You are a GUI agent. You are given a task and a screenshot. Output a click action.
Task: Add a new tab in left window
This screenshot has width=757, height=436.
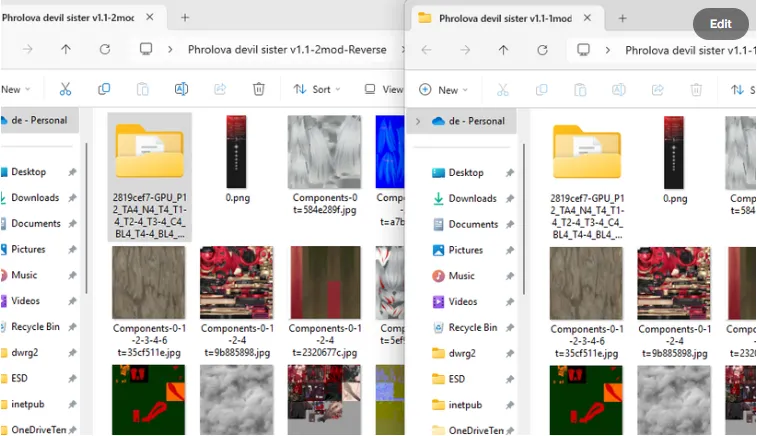pyautogui.click(x=185, y=18)
